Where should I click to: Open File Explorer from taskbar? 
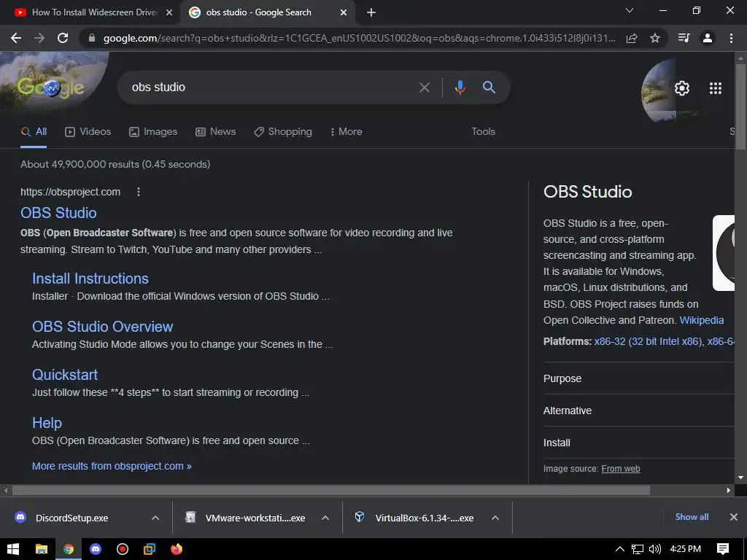tap(42, 549)
